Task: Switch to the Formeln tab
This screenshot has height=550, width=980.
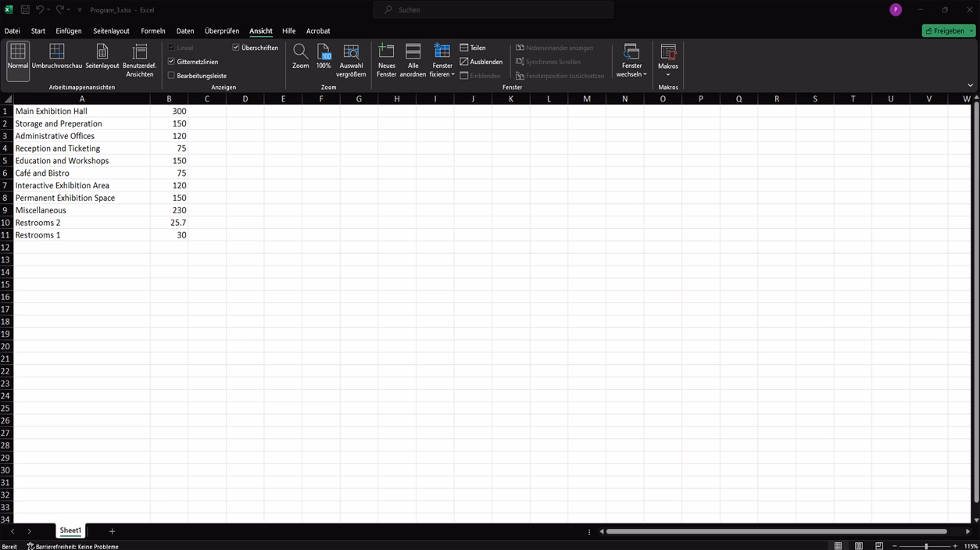Action: pos(153,31)
